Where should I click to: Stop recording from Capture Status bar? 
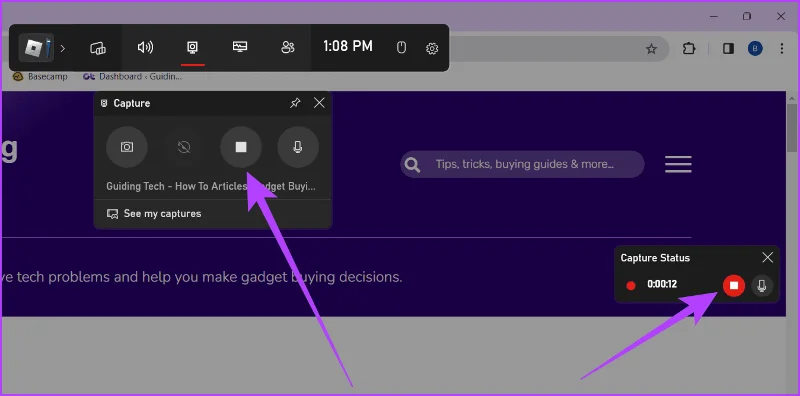[734, 285]
